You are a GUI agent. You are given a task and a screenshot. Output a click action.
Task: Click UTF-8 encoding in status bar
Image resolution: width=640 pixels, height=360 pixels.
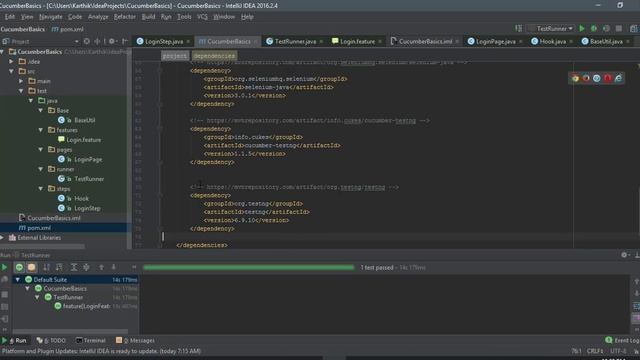[618, 351]
